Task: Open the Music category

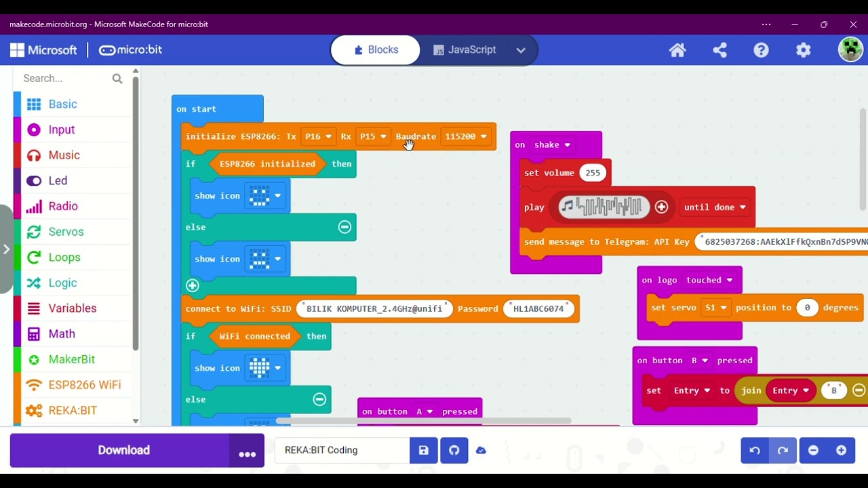Action: [x=73, y=155]
